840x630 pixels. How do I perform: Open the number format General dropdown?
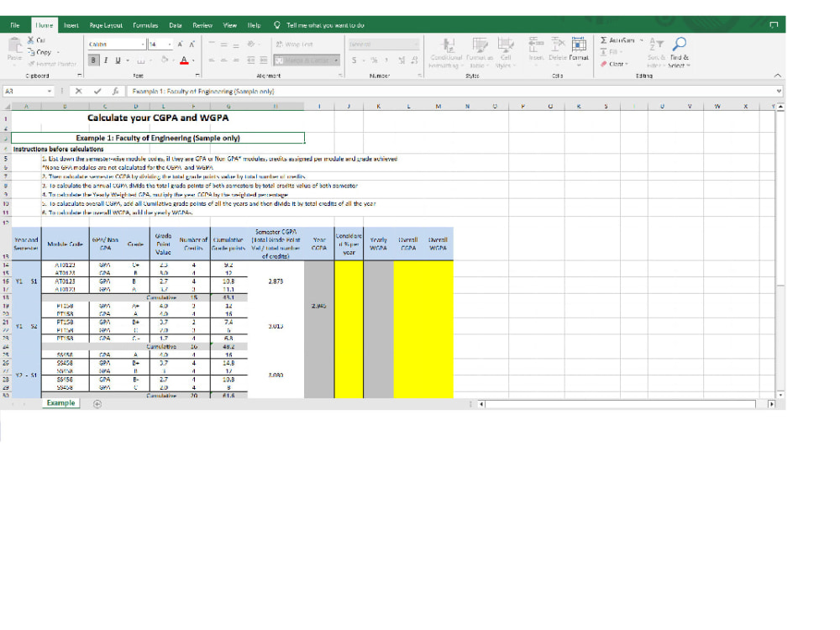click(416, 45)
